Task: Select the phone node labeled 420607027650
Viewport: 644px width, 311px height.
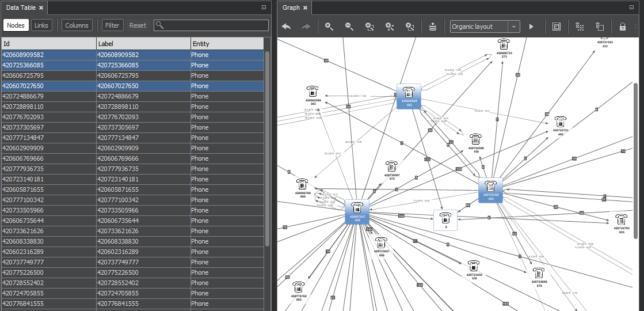Action: [x=357, y=211]
